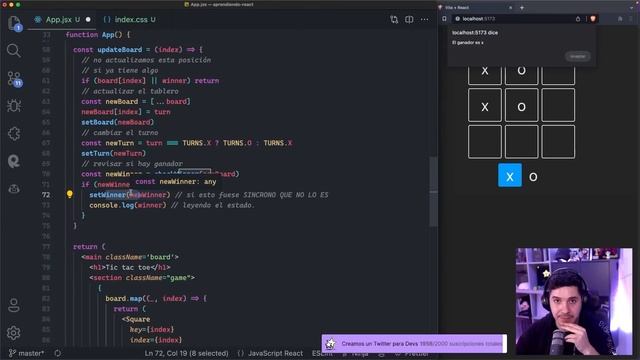Click the sync changes icon in status bar
Viewport: 640px width, 360px height.
click(x=58, y=353)
